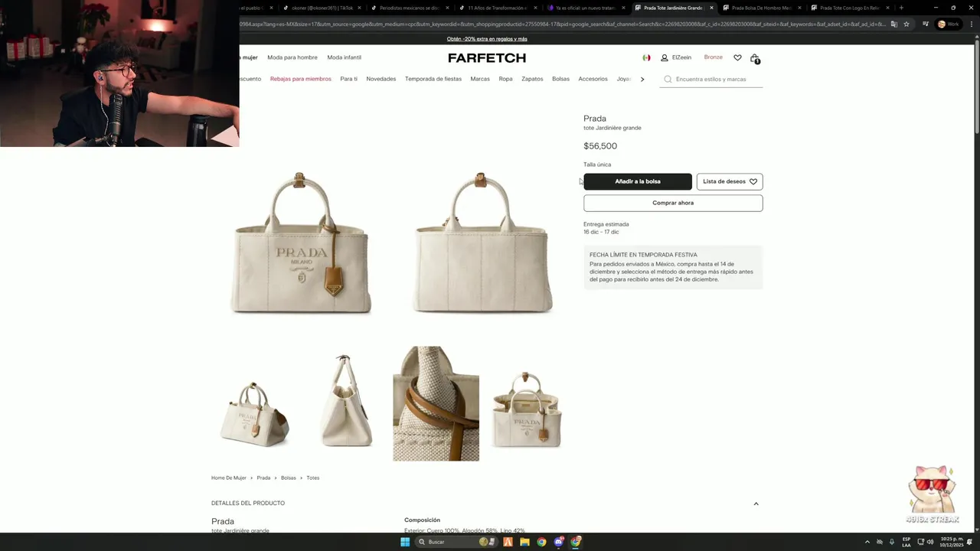Open Google Chrome from taskbar
980x551 pixels.
(541, 542)
